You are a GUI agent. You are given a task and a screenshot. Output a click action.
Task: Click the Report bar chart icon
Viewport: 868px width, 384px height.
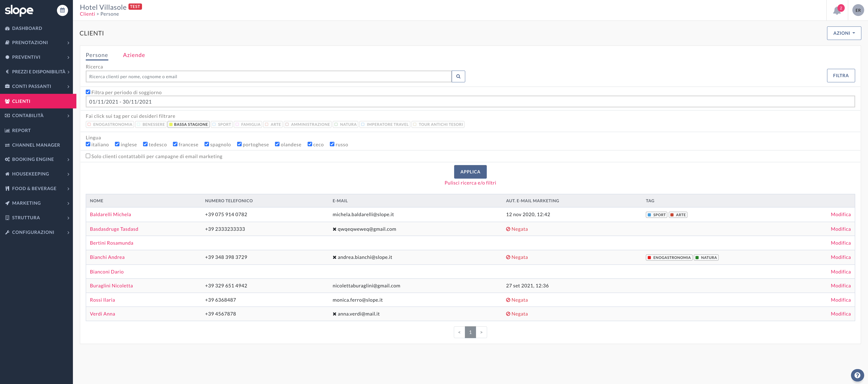tap(7, 130)
